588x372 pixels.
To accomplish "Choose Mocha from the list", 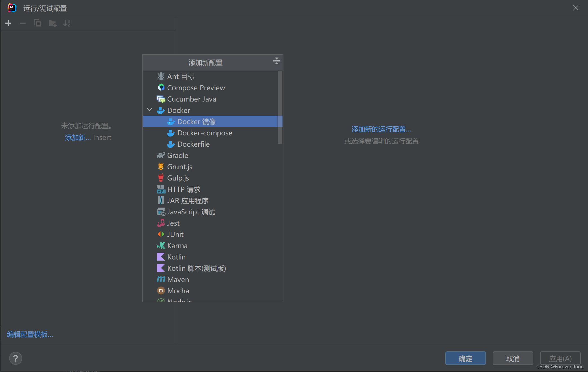I will tap(210, 291).
